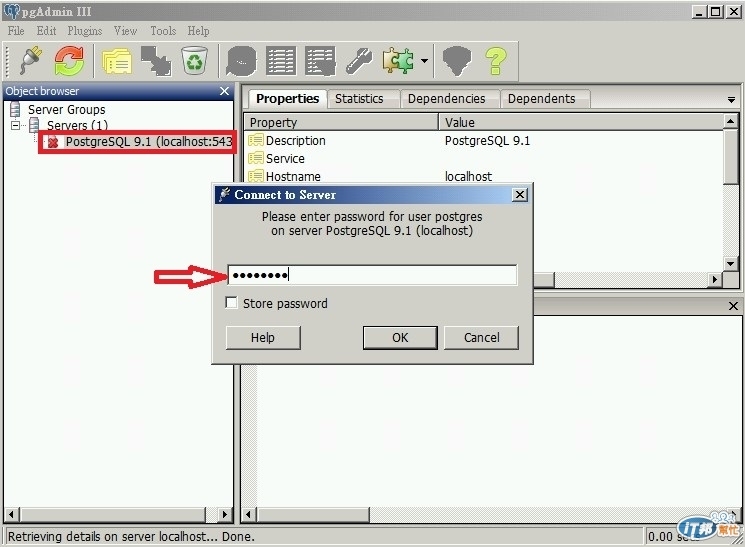Cancel the Connect to Server dialog
The image size is (745, 547).
(481, 337)
